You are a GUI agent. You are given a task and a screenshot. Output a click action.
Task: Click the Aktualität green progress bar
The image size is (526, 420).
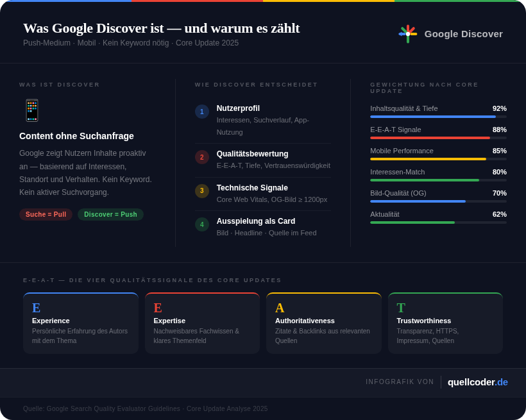pos(438,223)
